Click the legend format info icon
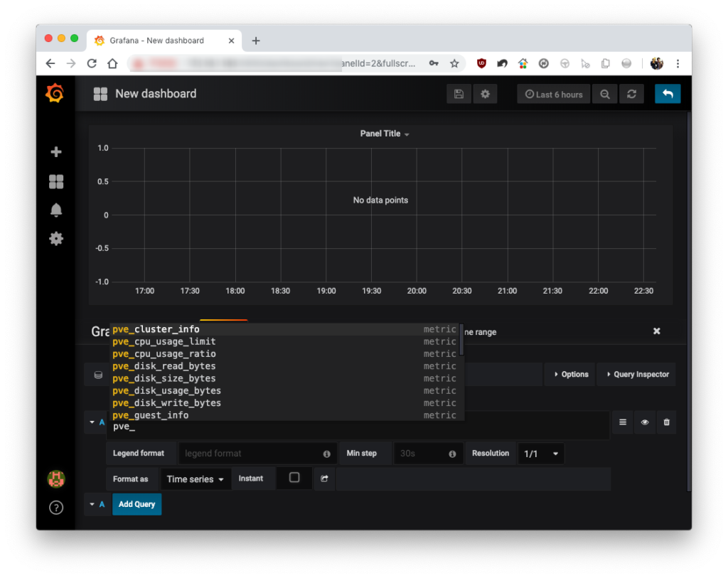The width and height of the screenshot is (728, 578). click(x=327, y=454)
